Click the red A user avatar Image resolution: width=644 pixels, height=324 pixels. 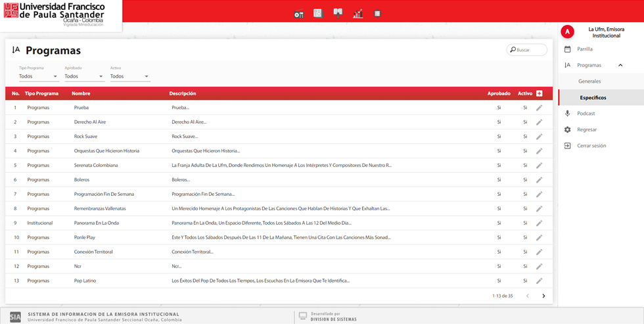coord(568,32)
